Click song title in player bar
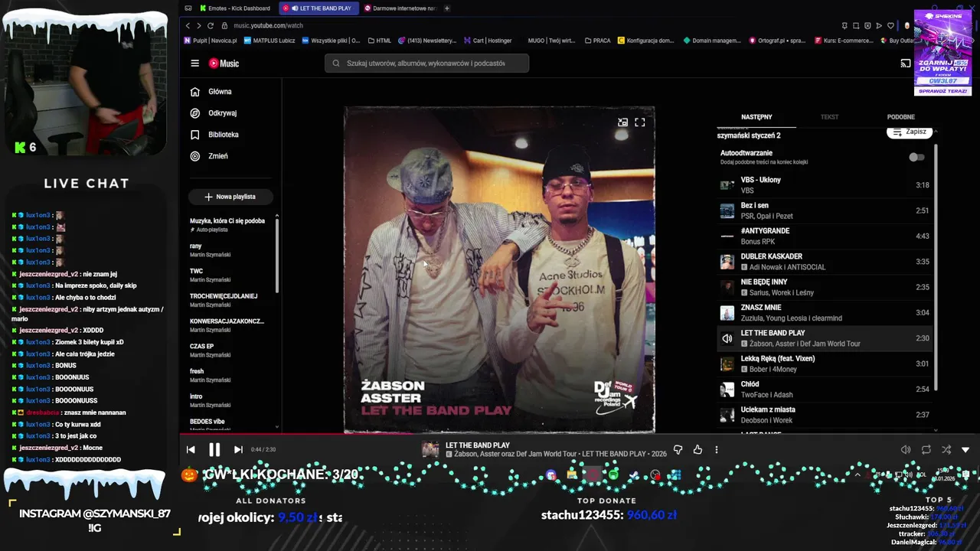This screenshot has width=980, height=551. (x=478, y=445)
